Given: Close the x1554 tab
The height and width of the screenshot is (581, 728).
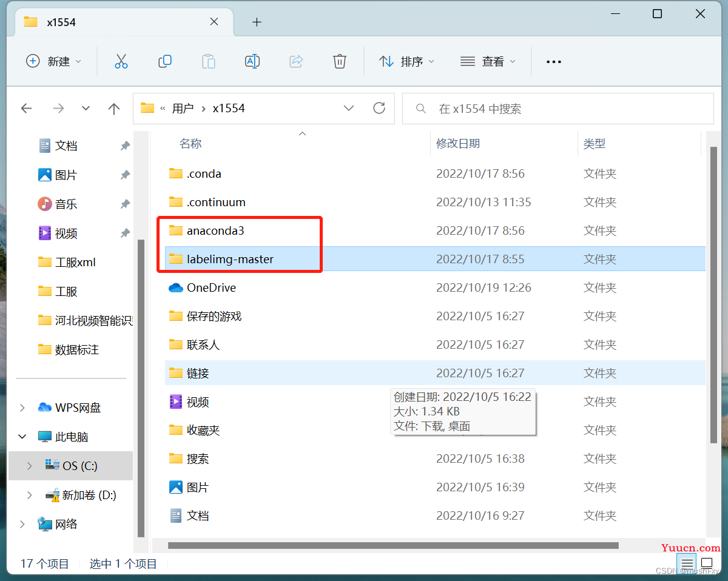Looking at the screenshot, I should tap(214, 22).
